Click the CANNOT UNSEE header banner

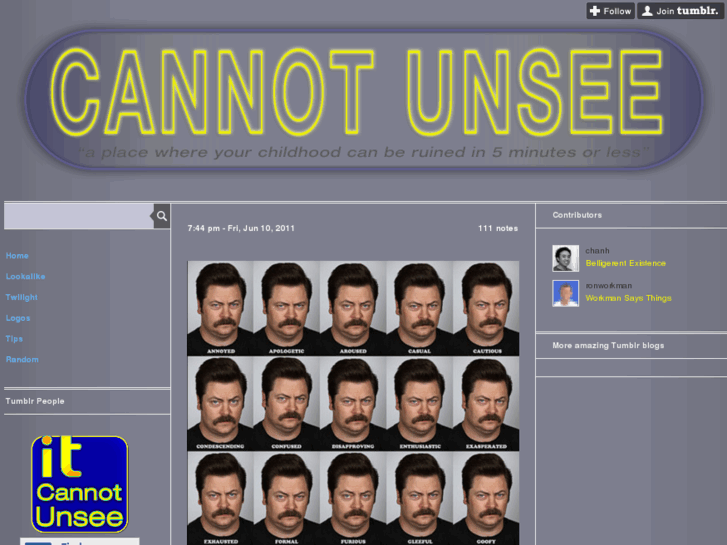(364, 99)
